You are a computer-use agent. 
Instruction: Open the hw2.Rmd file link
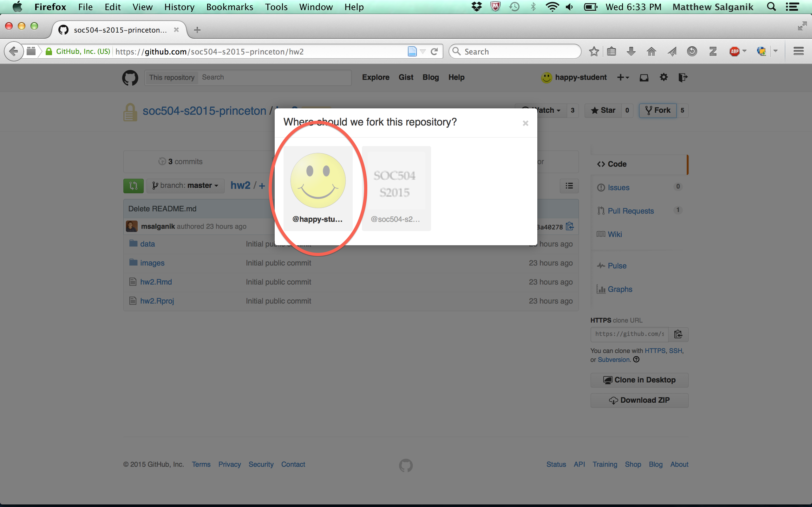pos(156,282)
